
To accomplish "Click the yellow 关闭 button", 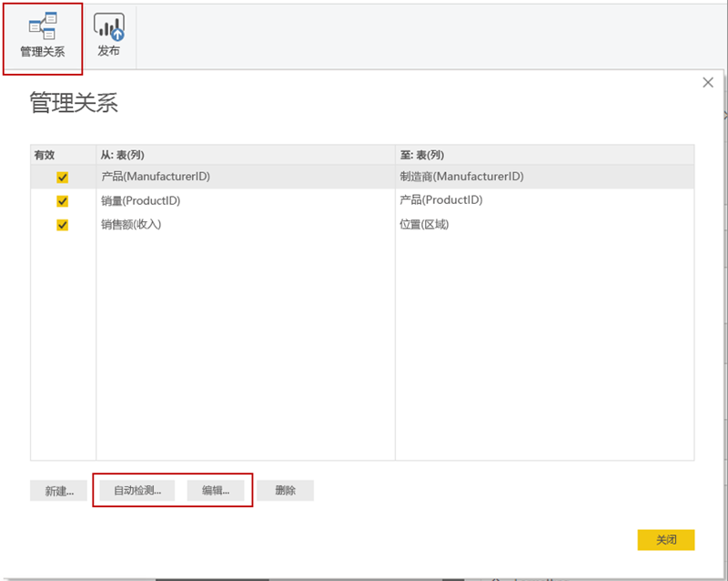I will coord(666,540).
